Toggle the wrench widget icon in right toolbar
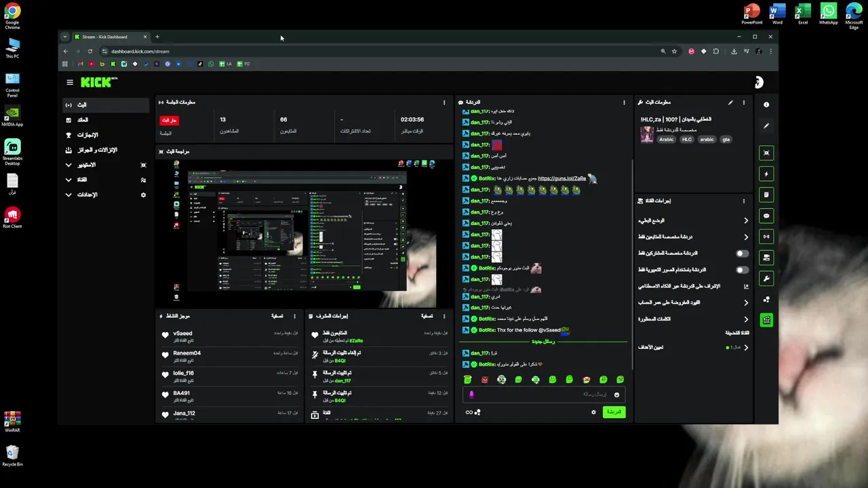The height and width of the screenshot is (488, 868). (766, 279)
